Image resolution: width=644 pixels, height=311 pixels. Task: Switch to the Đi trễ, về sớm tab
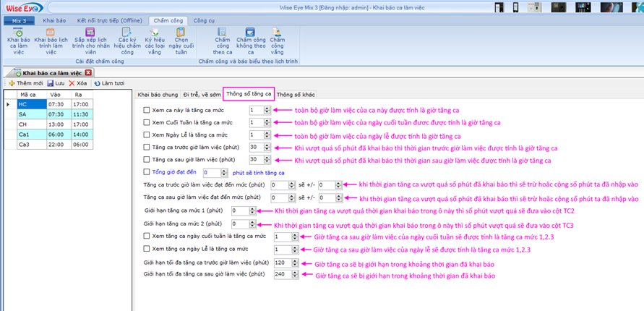[201, 94]
